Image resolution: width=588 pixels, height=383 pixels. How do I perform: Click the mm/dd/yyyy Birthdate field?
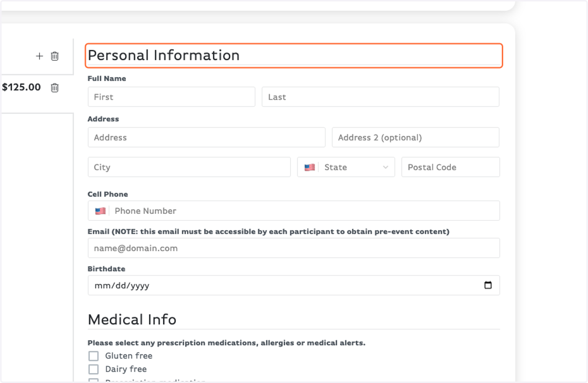(x=294, y=285)
